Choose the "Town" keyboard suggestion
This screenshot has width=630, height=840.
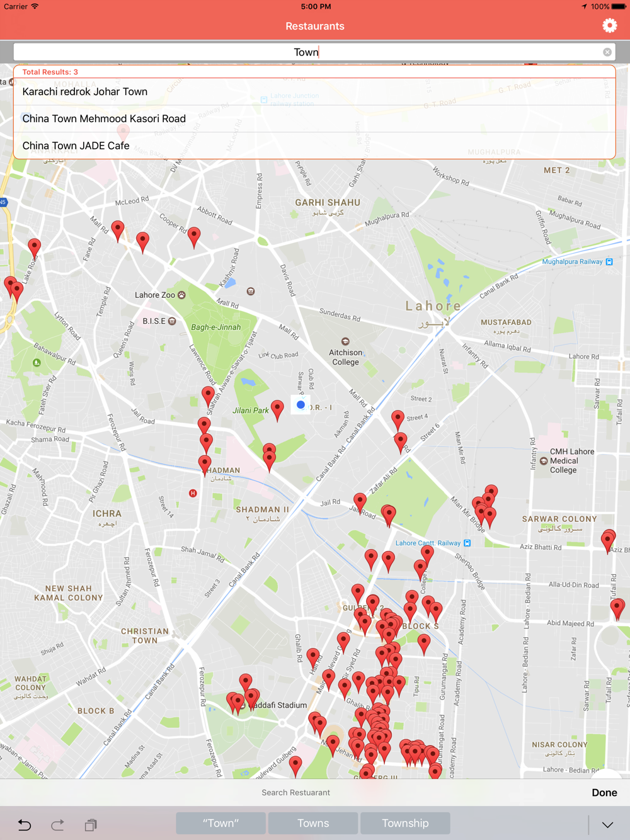220,823
